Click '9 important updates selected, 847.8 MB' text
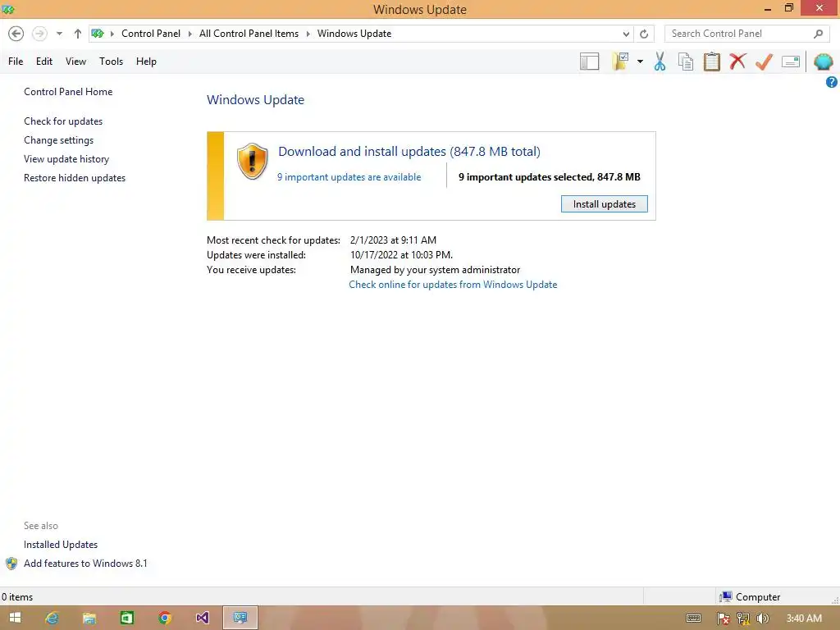The image size is (840, 630). pos(549,177)
